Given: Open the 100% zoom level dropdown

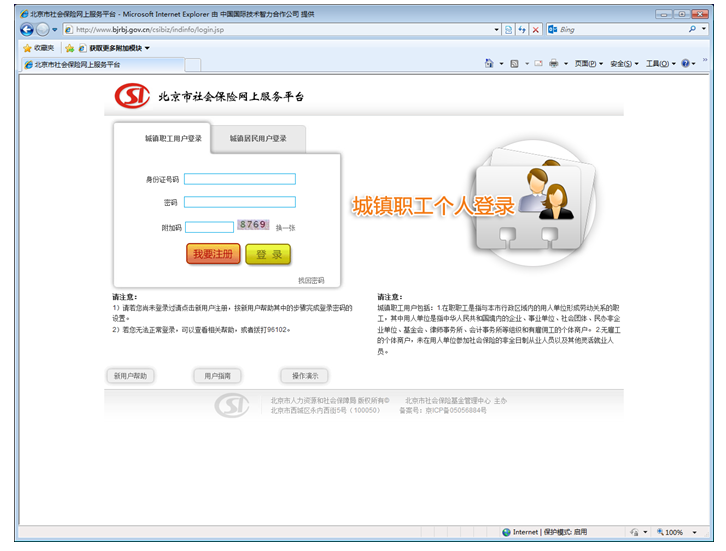Looking at the screenshot, I should tap(693, 532).
